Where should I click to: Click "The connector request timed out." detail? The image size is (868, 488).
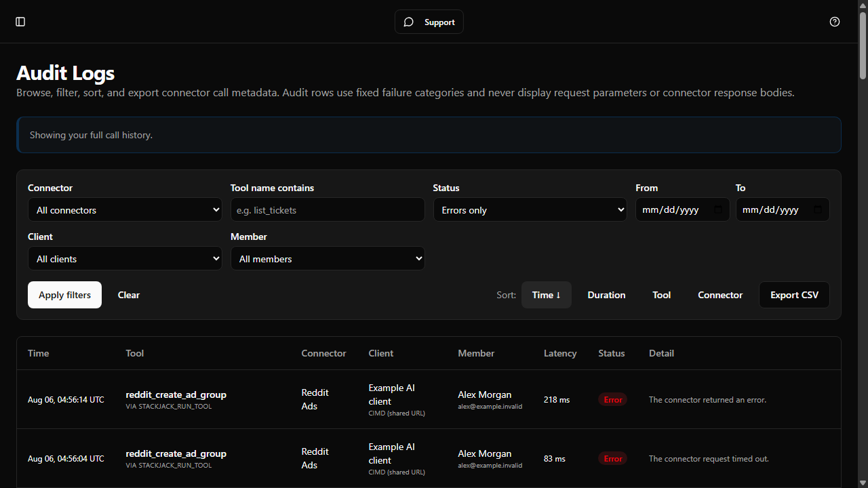pyautogui.click(x=709, y=459)
